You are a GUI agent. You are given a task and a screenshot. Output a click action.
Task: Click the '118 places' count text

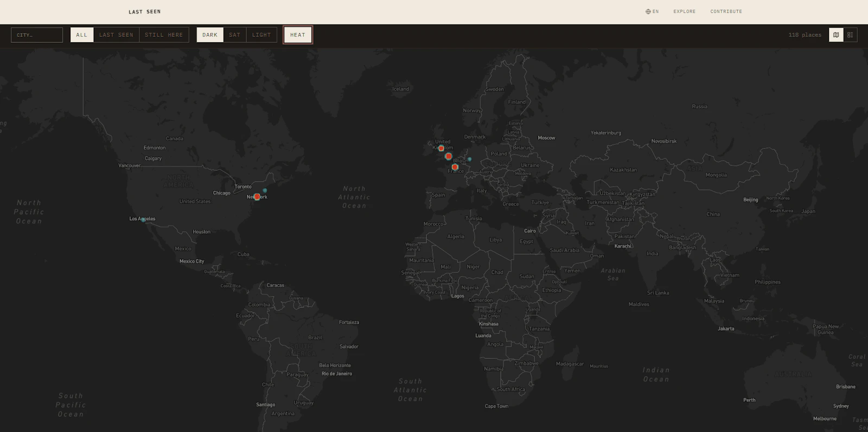point(805,35)
